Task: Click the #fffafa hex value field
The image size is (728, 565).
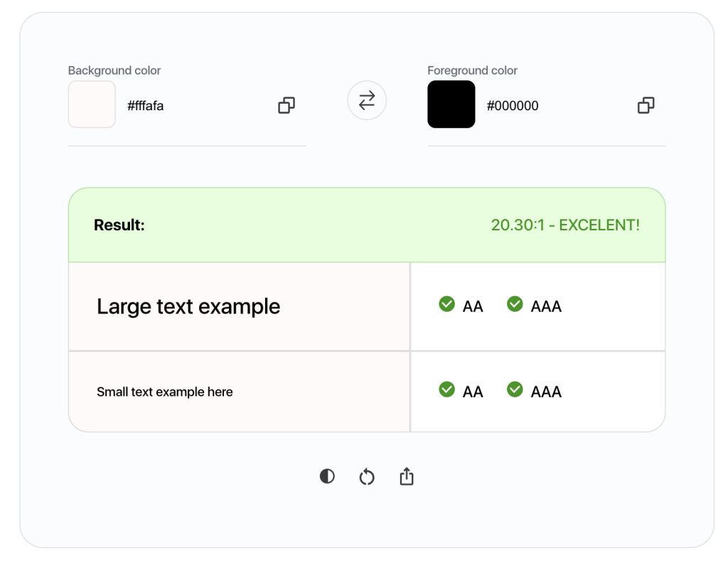Action: coord(145,105)
